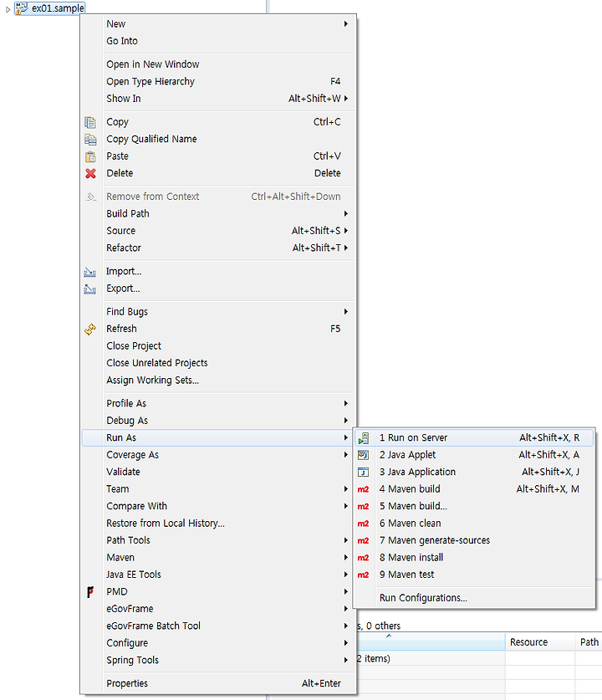Click the '2 items)' table row
This screenshot has height=700, width=602.
479,658
